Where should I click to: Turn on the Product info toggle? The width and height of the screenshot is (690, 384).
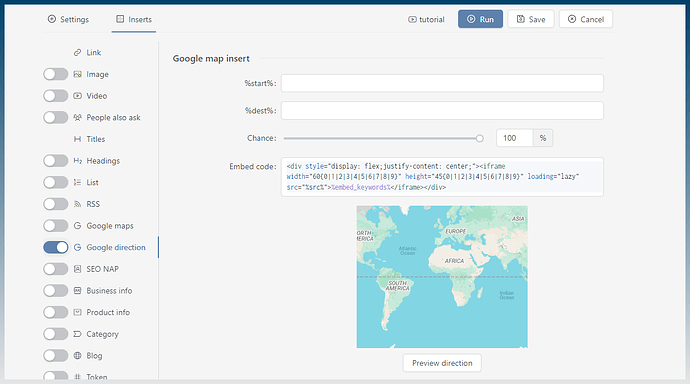tap(56, 312)
